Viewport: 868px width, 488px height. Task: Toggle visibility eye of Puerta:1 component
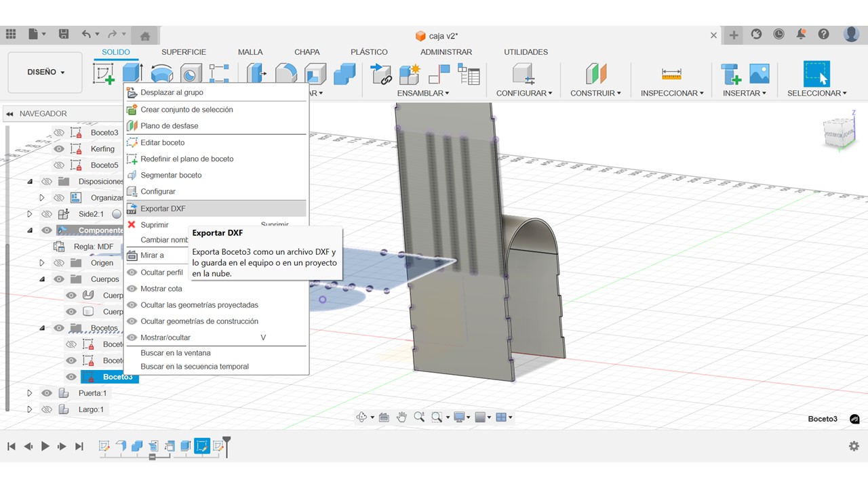47,393
